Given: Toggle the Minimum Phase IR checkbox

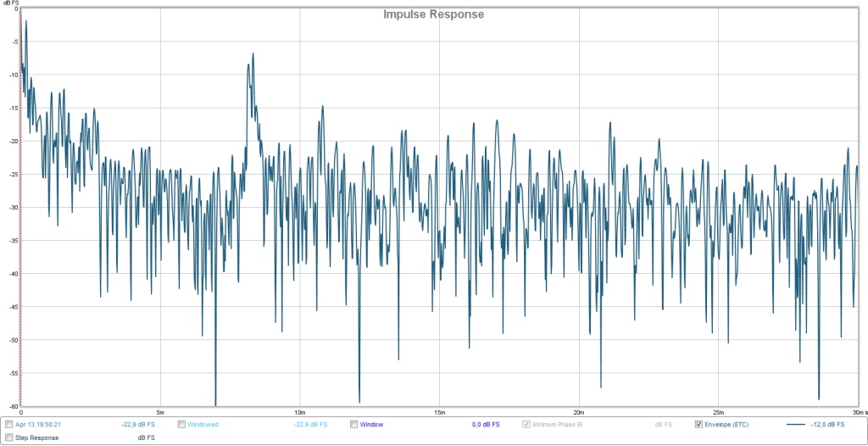Looking at the screenshot, I should pos(527,424).
